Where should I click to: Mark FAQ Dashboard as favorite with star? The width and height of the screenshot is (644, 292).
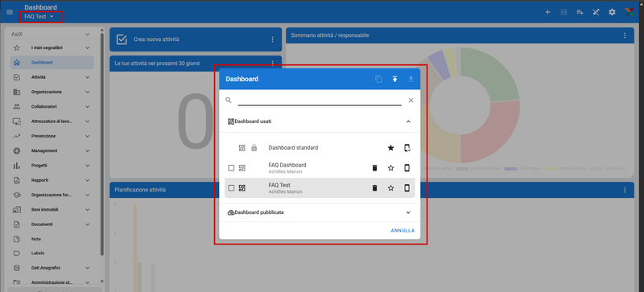[390, 168]
